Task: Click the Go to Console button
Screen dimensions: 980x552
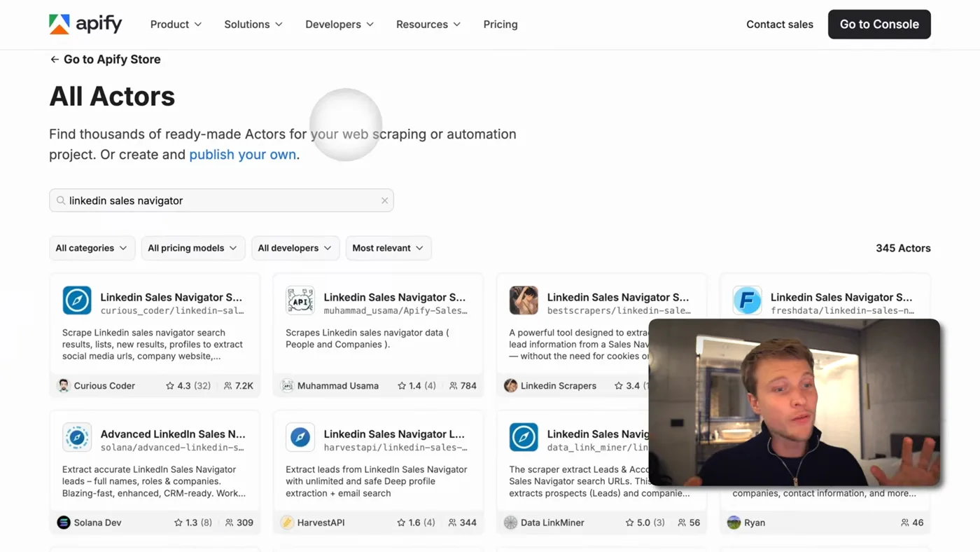Action: tap(879, 25)
